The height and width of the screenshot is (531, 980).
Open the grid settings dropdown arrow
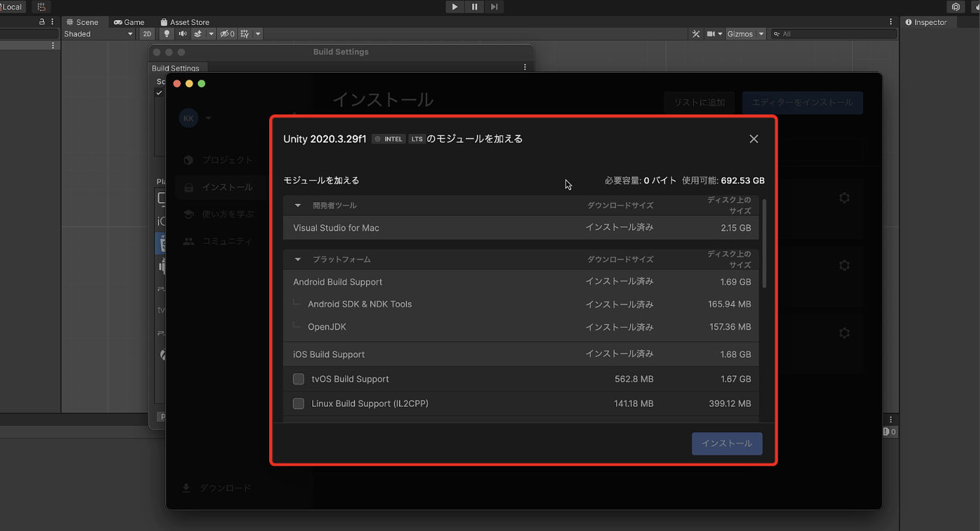(x=258, y=34)
